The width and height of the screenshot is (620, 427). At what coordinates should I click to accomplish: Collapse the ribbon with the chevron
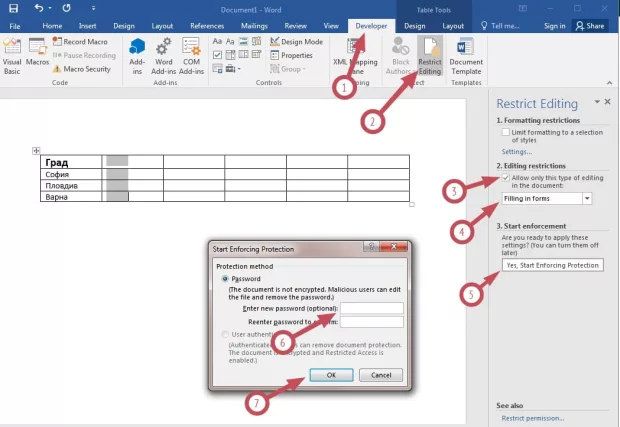609,83
